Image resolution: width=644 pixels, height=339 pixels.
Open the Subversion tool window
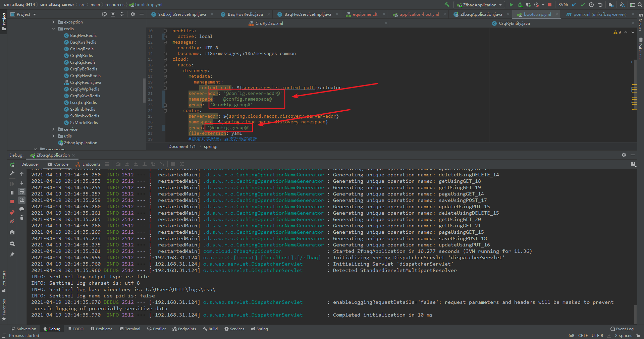tap(23, 329)
